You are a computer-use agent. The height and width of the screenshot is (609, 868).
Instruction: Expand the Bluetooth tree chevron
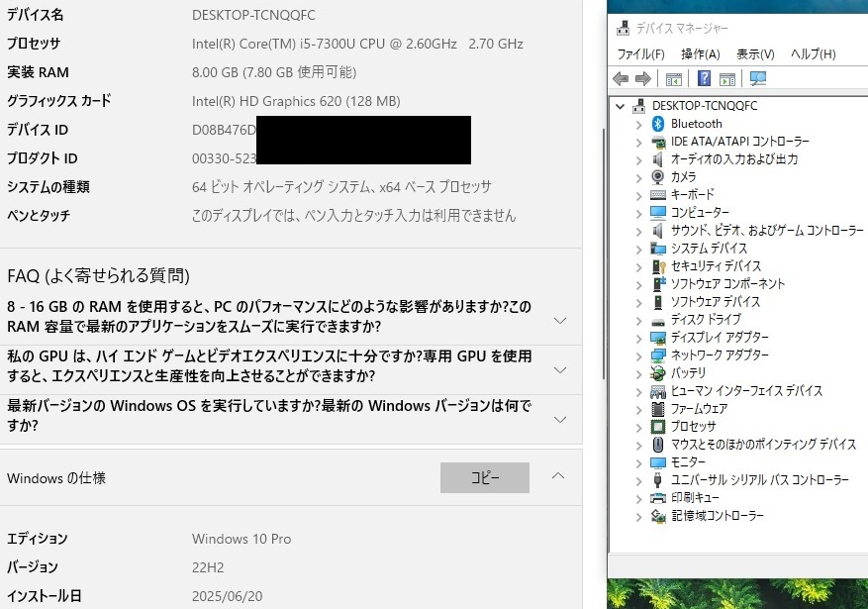coord(638,124)
